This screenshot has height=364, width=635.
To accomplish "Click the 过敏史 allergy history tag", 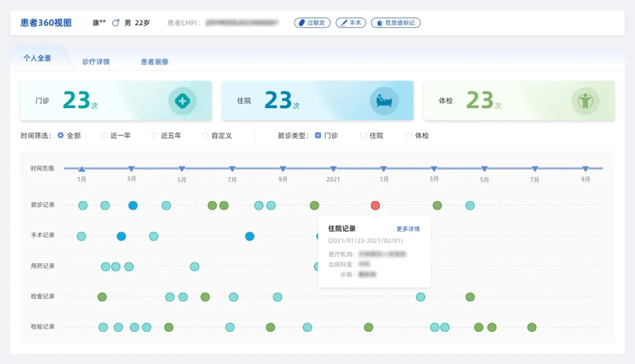I will 312,23.
